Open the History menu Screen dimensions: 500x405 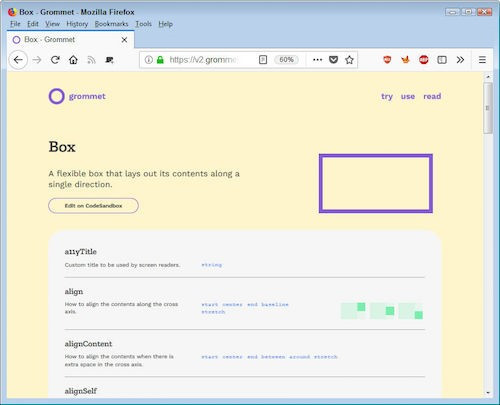coord(77,24)
